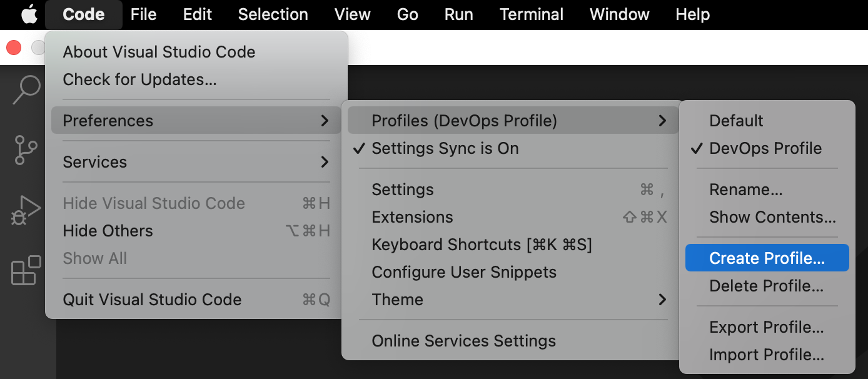Image resolution: width=868 pixels, height=379 pixels.
Task: Click Online Services Settings
Action: 464,340
